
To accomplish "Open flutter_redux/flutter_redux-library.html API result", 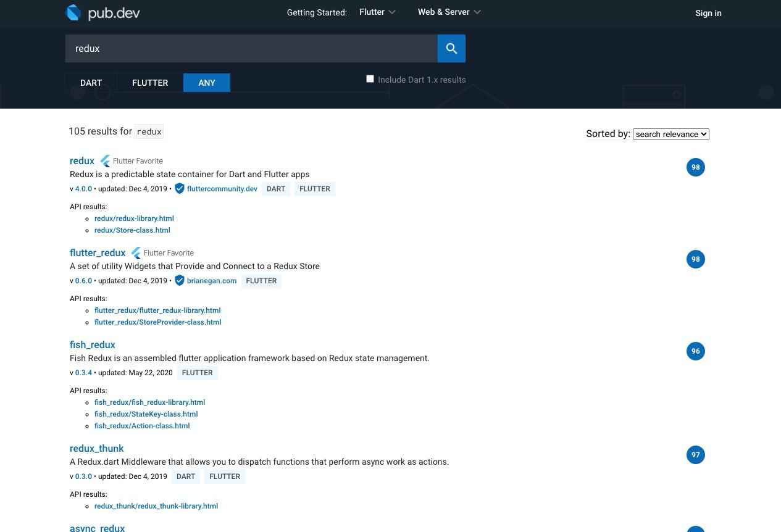I will 157,310.
